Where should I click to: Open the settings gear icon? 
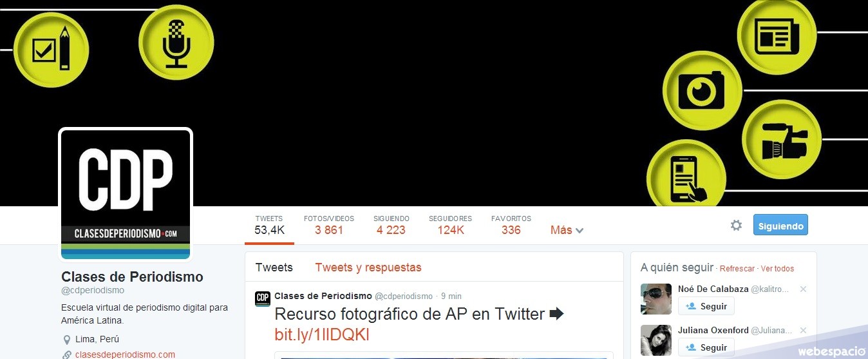(736, 226)
